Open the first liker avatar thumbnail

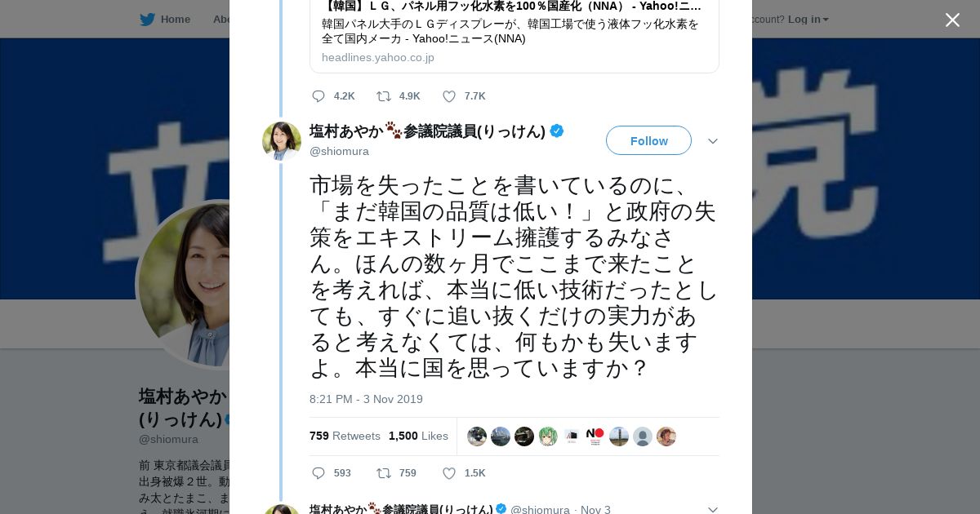coord(477,436)
